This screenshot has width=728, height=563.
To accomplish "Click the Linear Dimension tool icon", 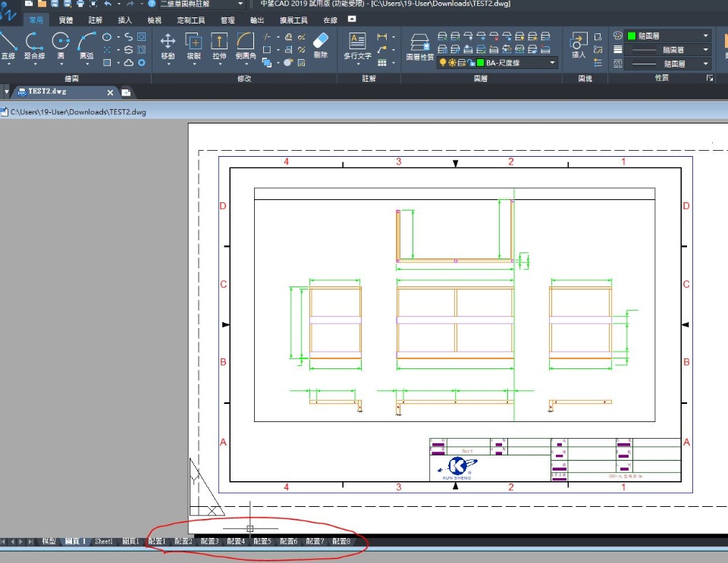I will point(382,36).
